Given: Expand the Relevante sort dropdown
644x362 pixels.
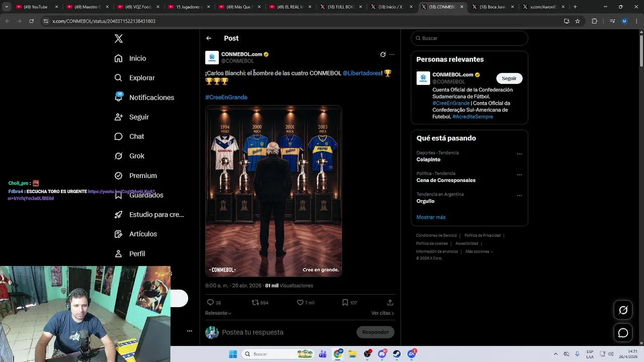Looking at the screenshot, I should [218, 313].
